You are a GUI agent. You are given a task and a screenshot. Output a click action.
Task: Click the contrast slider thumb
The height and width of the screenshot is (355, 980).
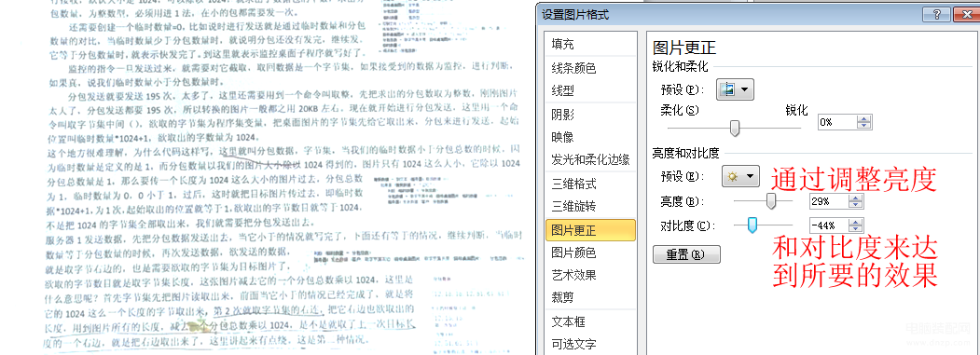[752, 225]
